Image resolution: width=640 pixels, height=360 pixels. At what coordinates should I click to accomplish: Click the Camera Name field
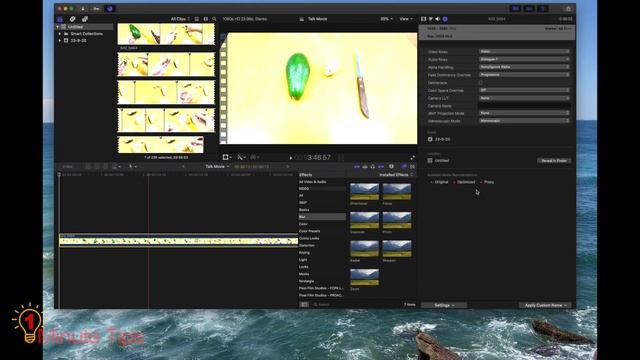click(x=524, y=106)
